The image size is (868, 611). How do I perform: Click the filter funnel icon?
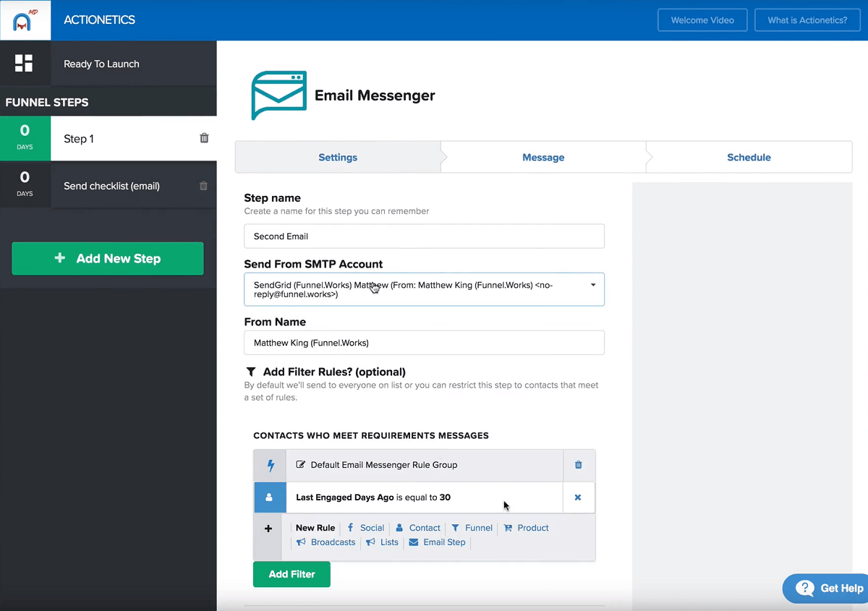(250, 372)
